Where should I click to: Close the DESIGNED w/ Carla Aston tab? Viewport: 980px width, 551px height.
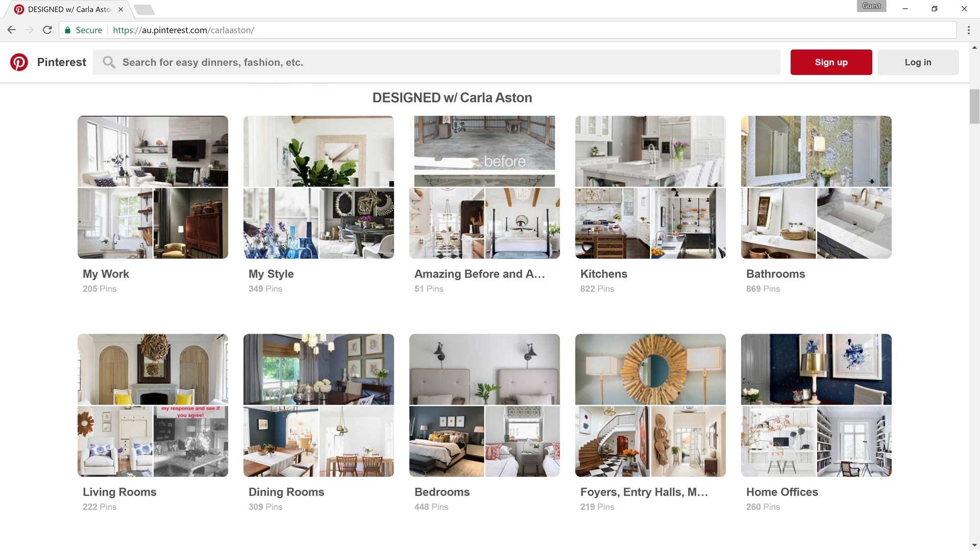pyautogui.click(x=120, y=9)
